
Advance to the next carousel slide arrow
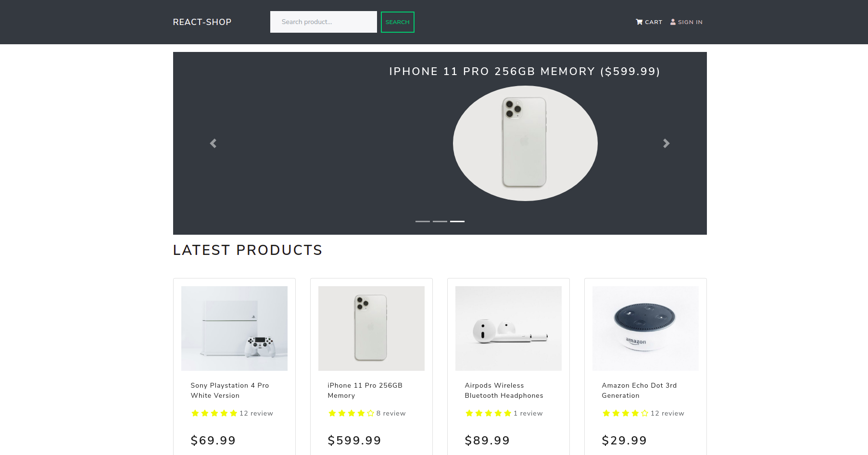[667, 143]
